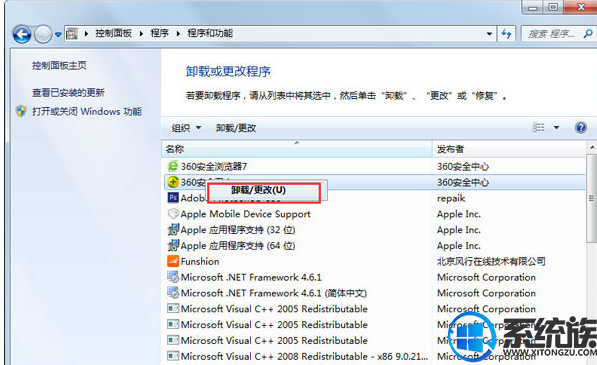Screen dimensions: 597x365
Task: Click publisher 北京风行在线技术有限公司
Action: pyautogui.click(x=491, y=261)
